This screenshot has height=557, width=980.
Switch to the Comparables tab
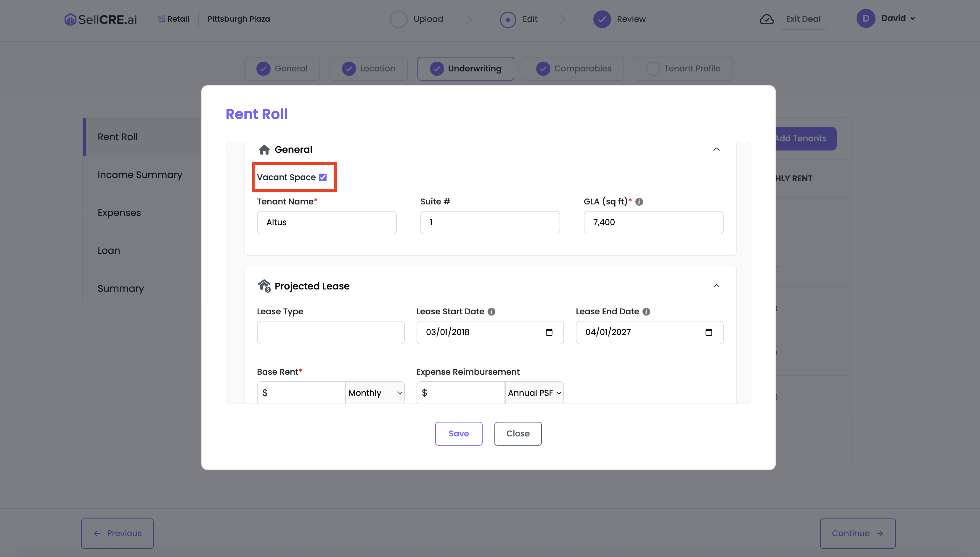tap(573, 68)
